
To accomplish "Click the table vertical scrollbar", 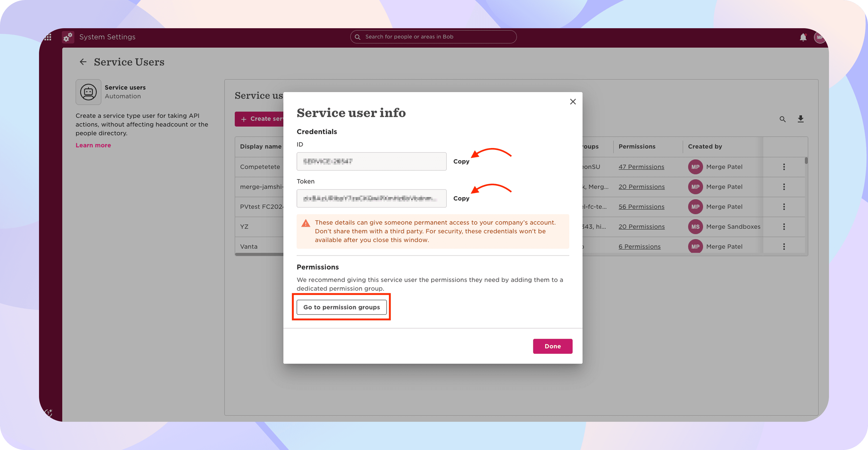I will click(806, 161).
